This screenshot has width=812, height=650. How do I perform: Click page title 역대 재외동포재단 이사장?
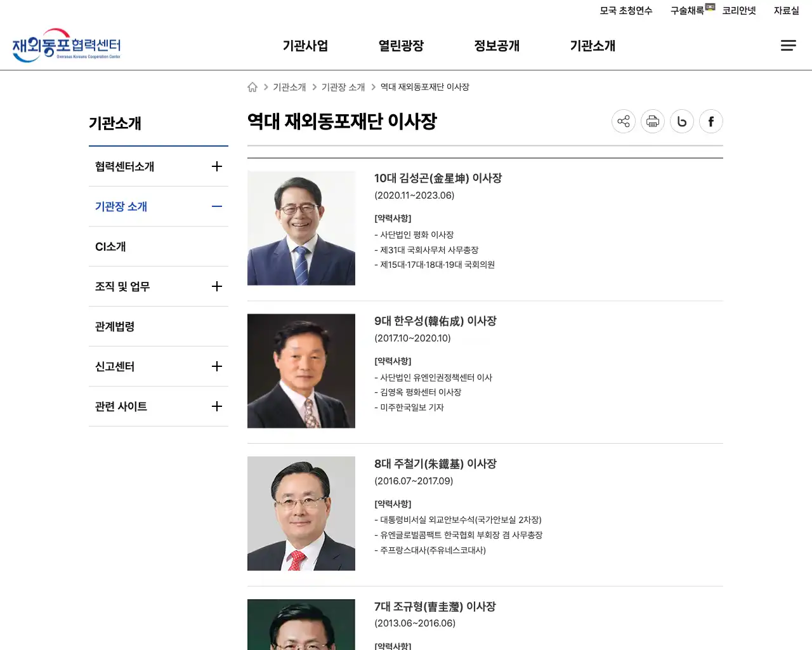point(342,121)
